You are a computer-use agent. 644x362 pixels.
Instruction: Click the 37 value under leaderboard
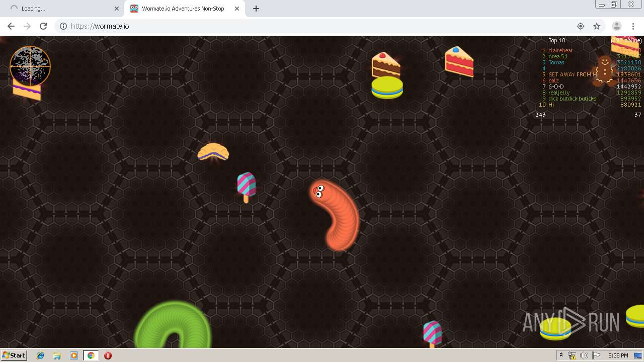(x=638, y=115)
